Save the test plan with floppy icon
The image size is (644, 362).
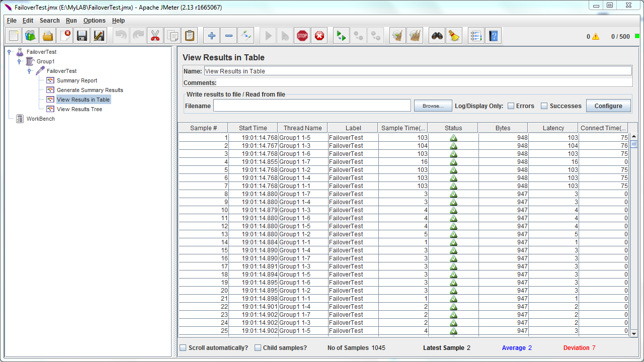[82, 36]
